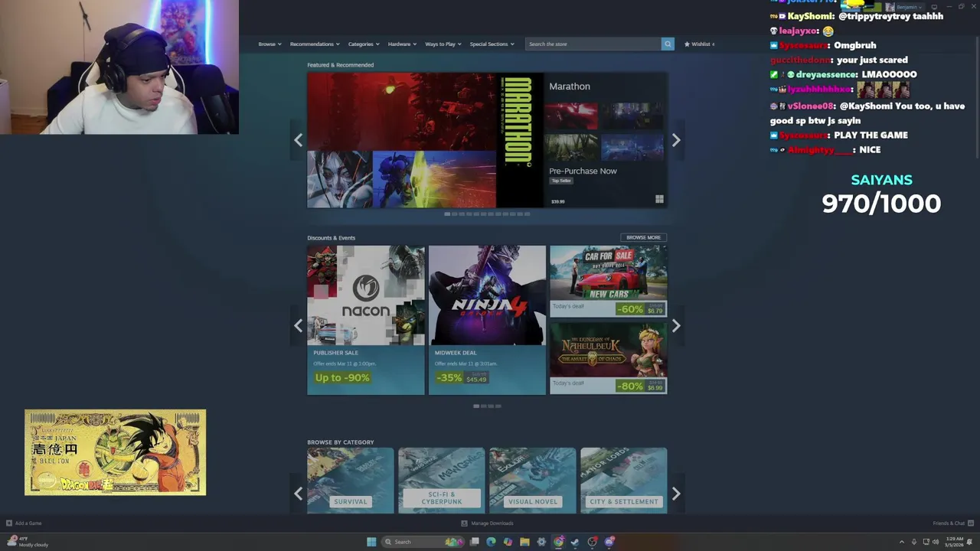Click the Windows taskbar Search box
The height and width of the screenshot is (551, 980).
pyautogui.click(x=423, y=542)
